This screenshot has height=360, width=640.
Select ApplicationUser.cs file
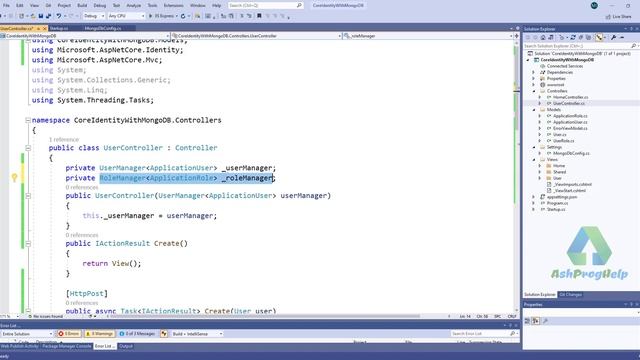pos(570,122)
